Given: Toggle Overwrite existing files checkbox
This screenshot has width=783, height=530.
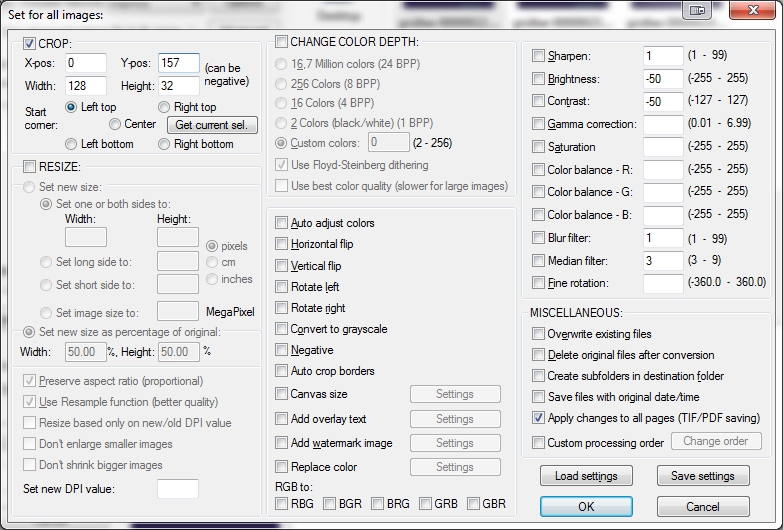Looking at the screenshot, I should click(539, 334).
